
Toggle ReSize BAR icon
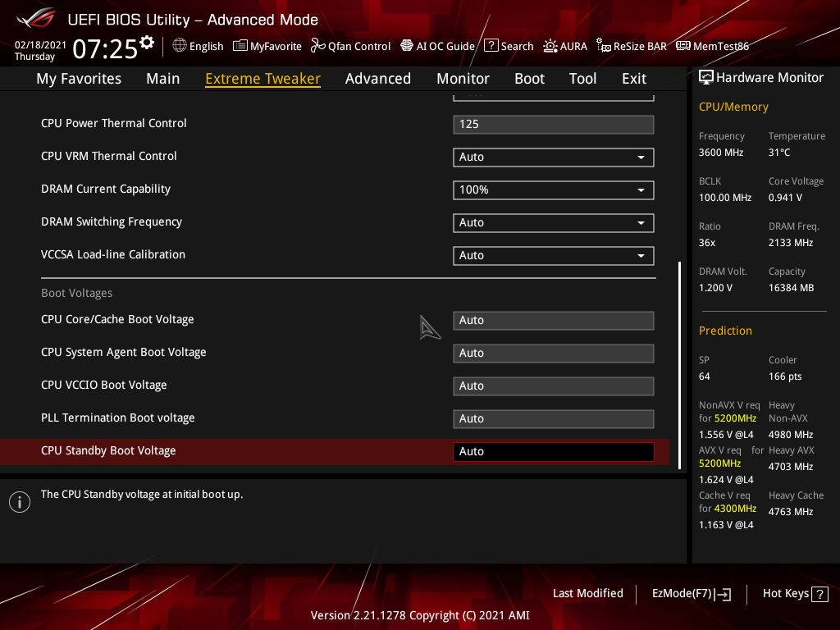point(603,46)
